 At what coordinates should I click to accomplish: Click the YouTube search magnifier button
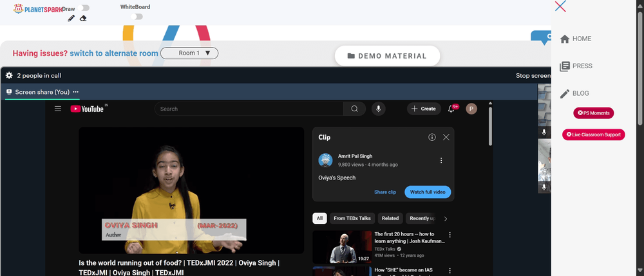[x=354, y=109]
